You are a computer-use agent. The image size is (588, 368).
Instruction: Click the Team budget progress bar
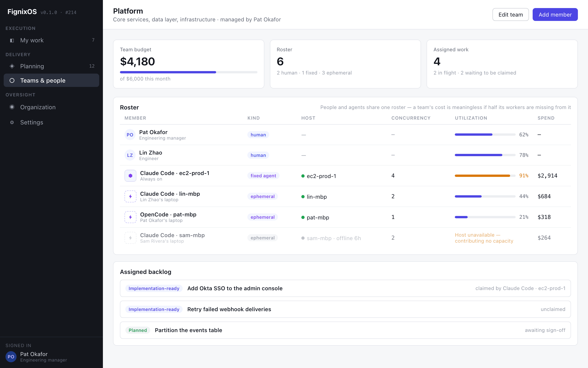[x=189, y=72]
